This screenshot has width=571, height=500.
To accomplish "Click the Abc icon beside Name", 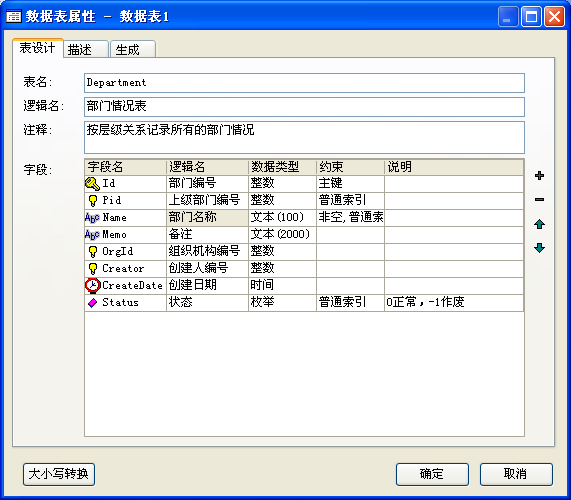I will pos(92,218).
